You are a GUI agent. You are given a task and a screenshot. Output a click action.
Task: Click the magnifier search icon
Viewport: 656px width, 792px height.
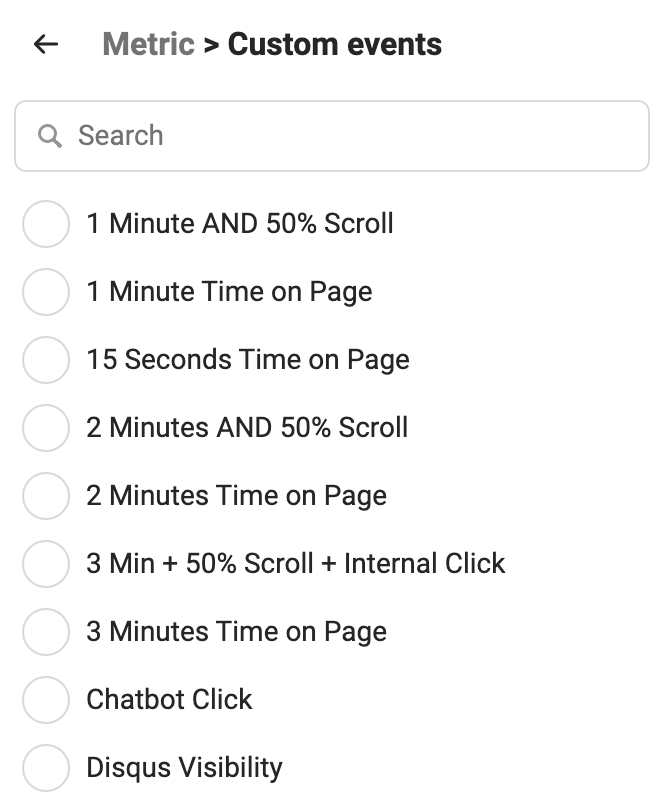click(49, 136)
